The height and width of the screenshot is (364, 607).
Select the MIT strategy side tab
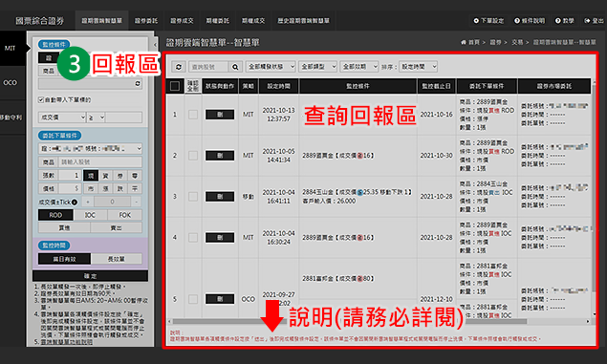point(12,49)
